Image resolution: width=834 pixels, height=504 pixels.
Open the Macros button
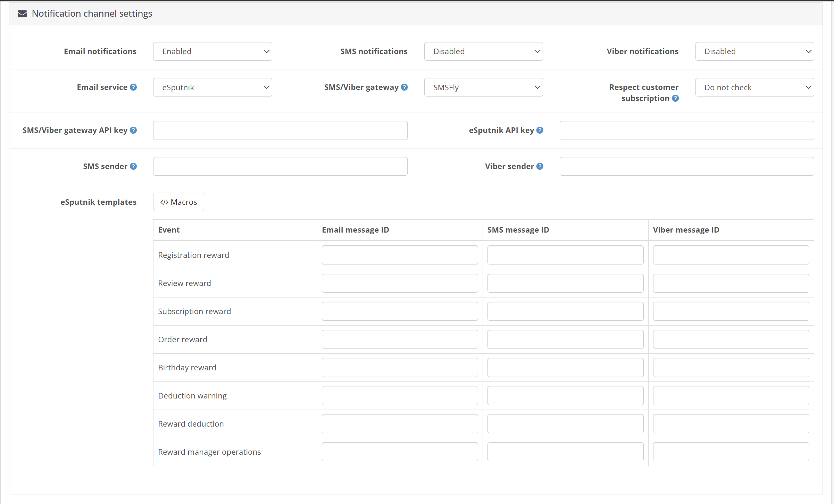(178, 202)
